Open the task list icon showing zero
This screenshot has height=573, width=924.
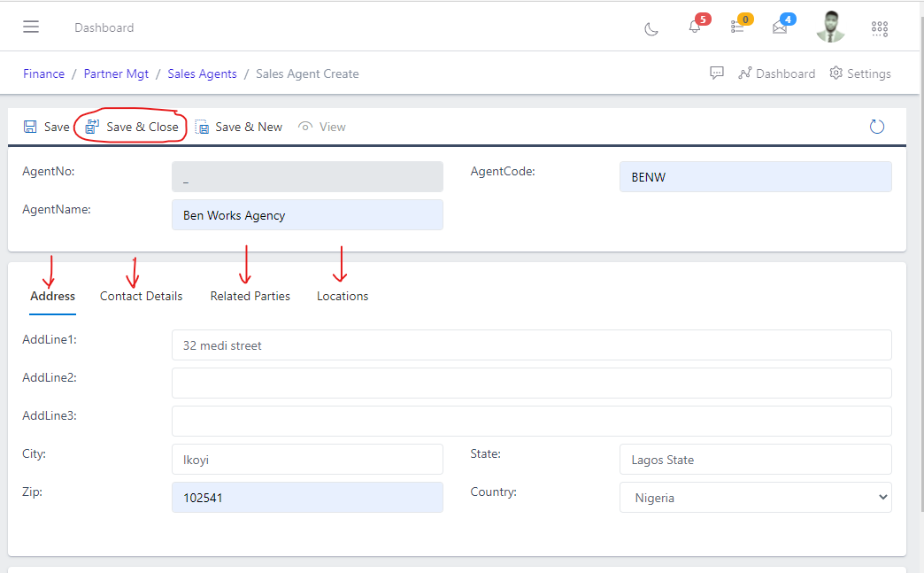738,27
